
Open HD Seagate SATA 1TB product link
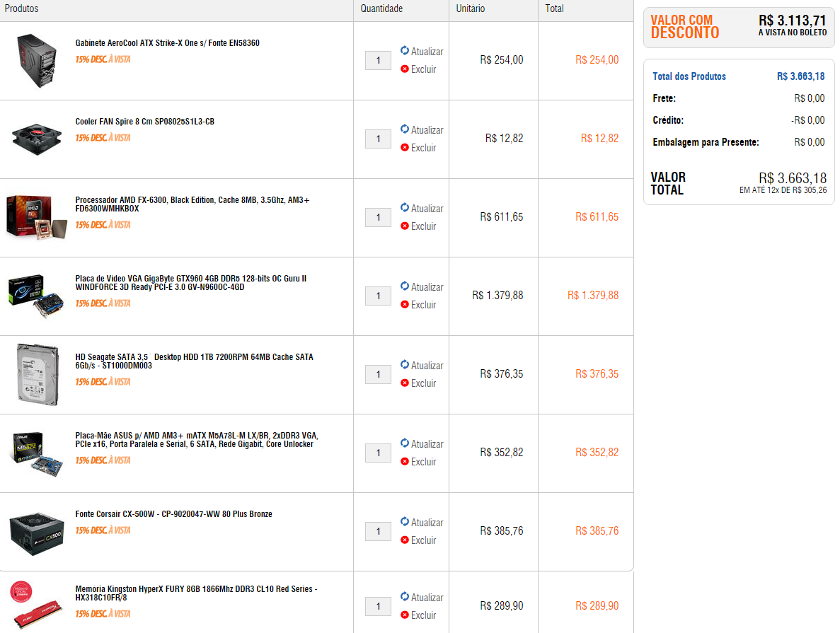click(x=194, y=361)
